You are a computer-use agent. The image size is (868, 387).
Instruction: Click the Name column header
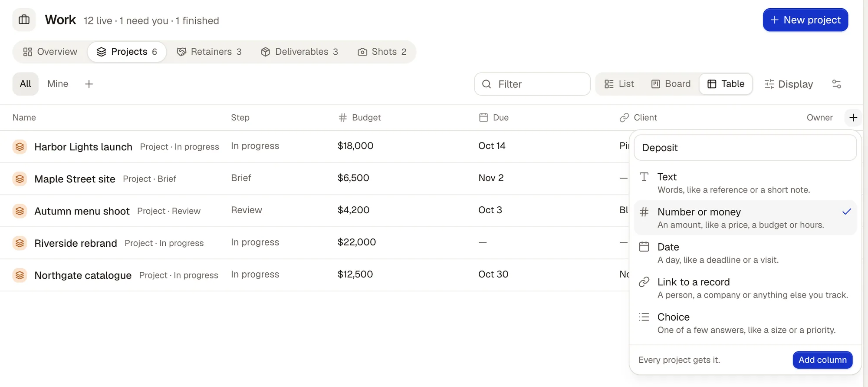[x=24, y=118]
